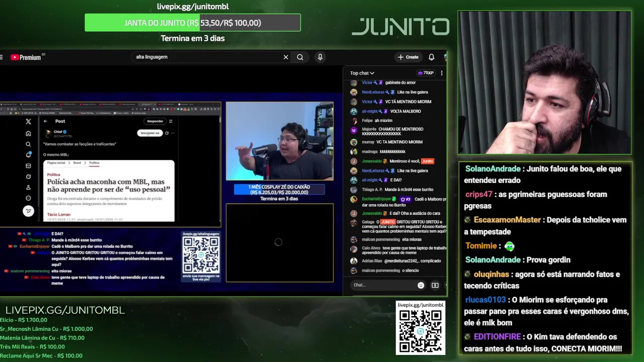Click the 'VOLTA MALBORO' chat message
This screenshot has height=362, width=644.
pos(406,111)
